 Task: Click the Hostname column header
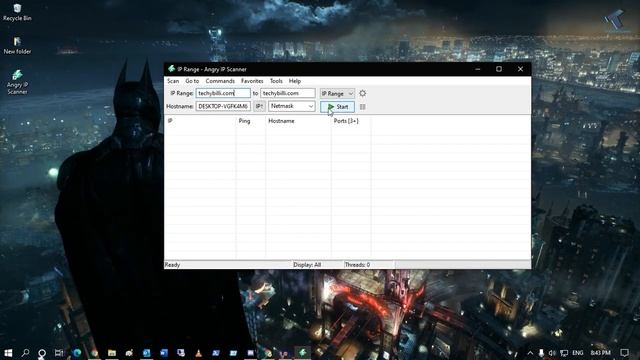tap(298, 121)
